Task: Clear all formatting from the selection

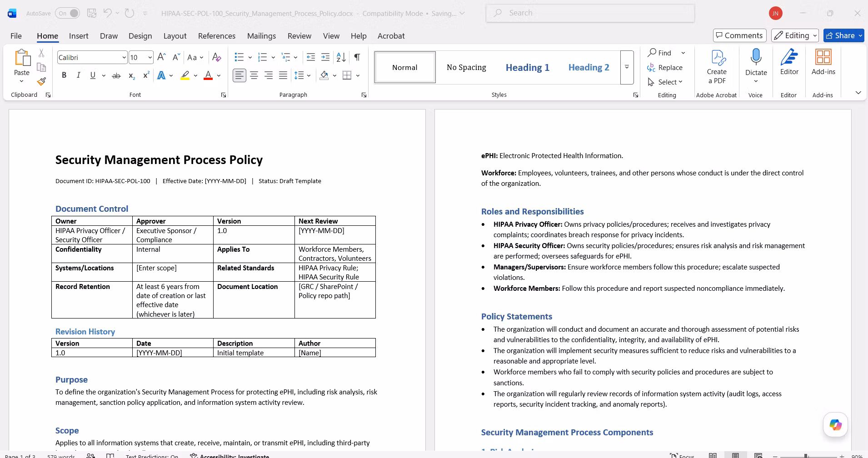Action: coord(217,57)
